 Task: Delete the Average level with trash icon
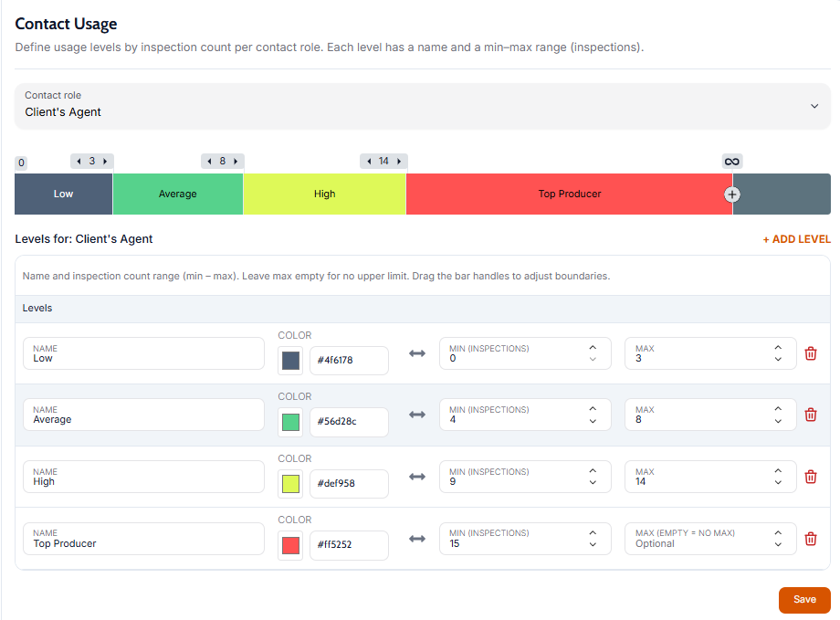pos(810,415)
